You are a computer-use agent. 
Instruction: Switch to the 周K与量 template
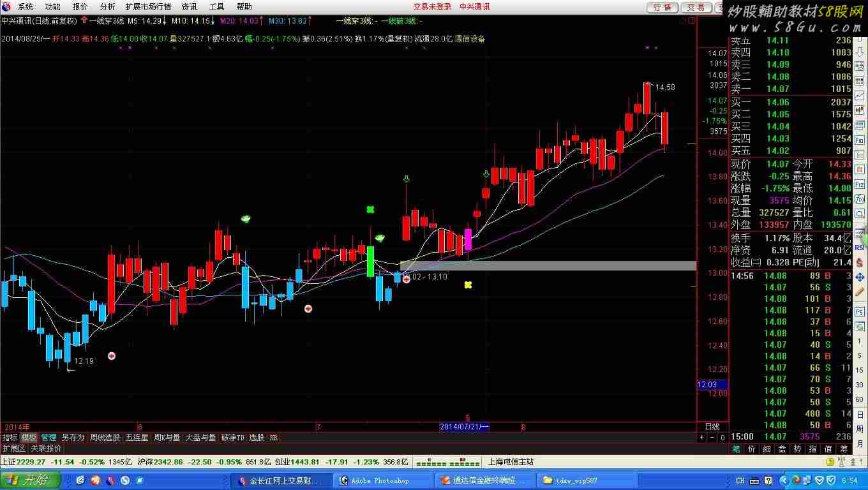(x=167, y=438)
